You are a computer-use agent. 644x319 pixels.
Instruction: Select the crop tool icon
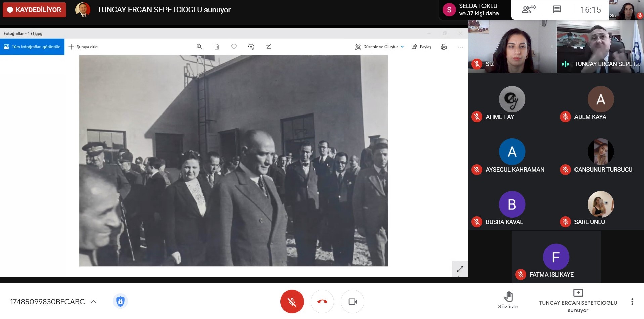[x=268, y=47]
